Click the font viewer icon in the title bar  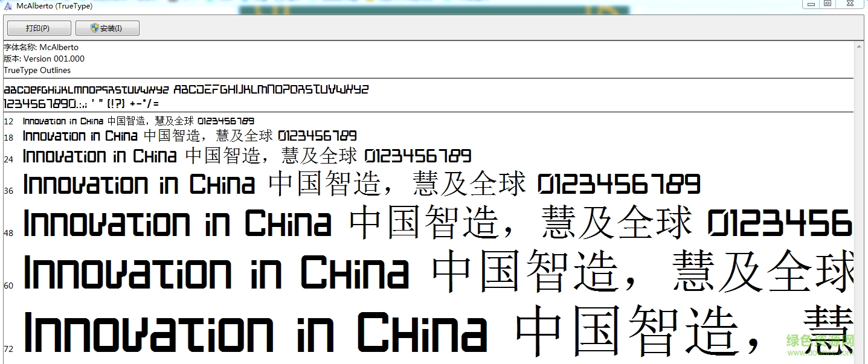(x=7, y=5)
